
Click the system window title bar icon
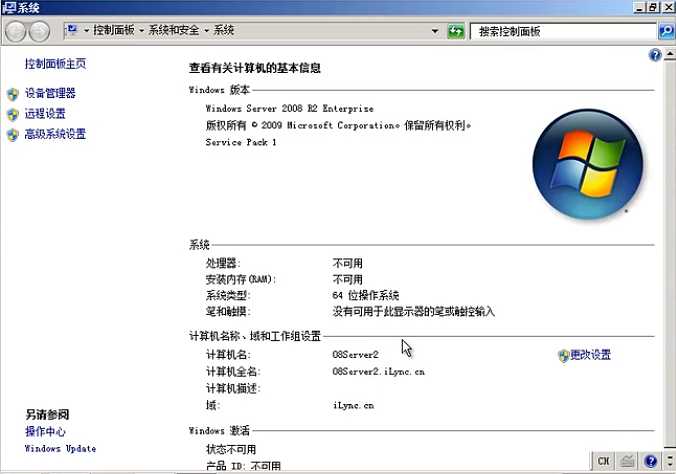pyautogui.click(x=9, y=8)
